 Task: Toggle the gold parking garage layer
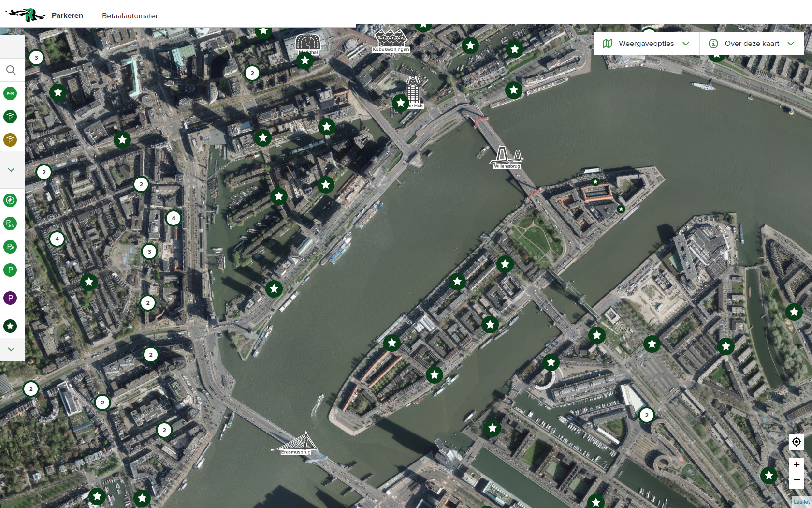[10, 140]
